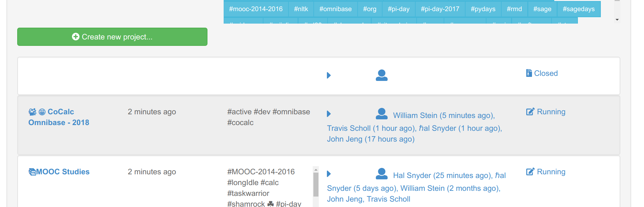Click the robot icon on CoCalc Omnibase project
644x207 pixels.
coord(32,111)
